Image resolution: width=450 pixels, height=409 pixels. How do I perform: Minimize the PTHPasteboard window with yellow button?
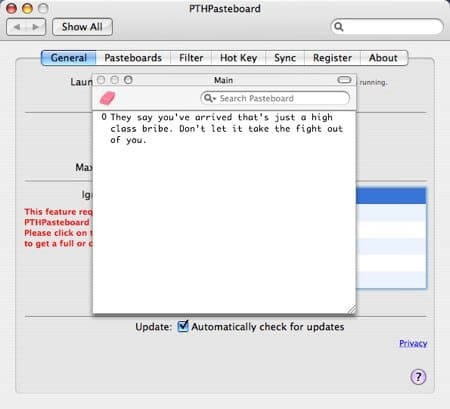pos(27,8)
